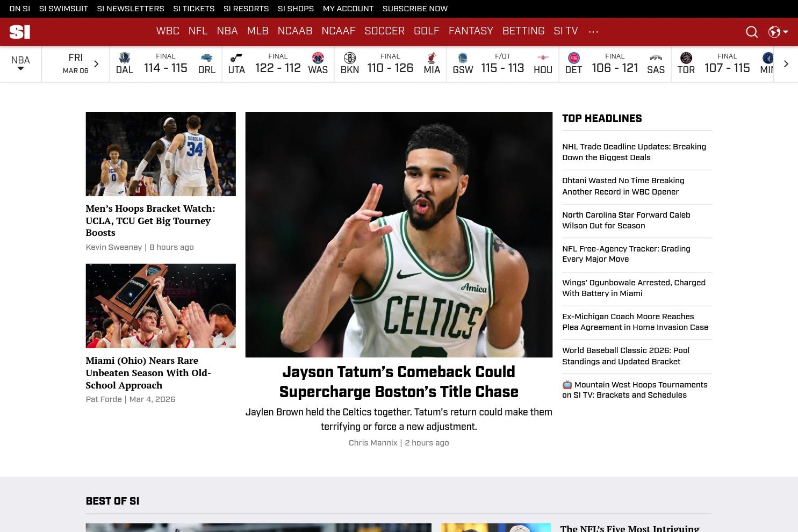The image size is (798, 532).
Task: Advance scoreboard with the right chevron arrow
Action: tap(786, 64)
